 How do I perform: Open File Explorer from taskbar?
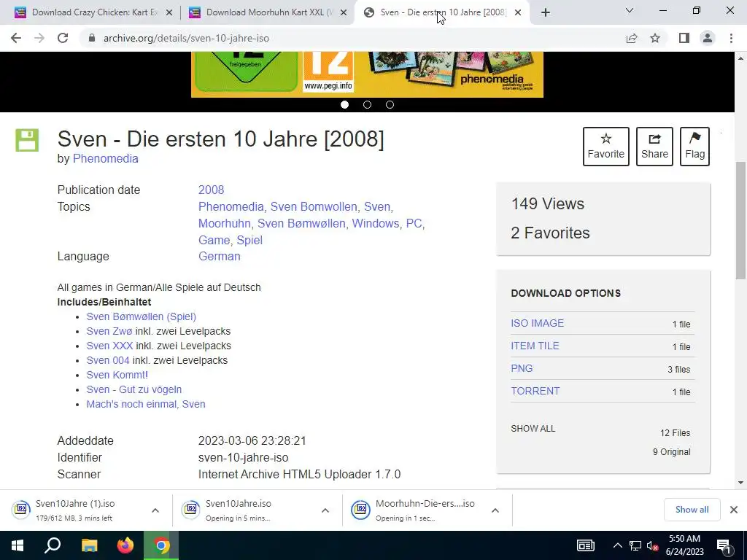(89, 545)
